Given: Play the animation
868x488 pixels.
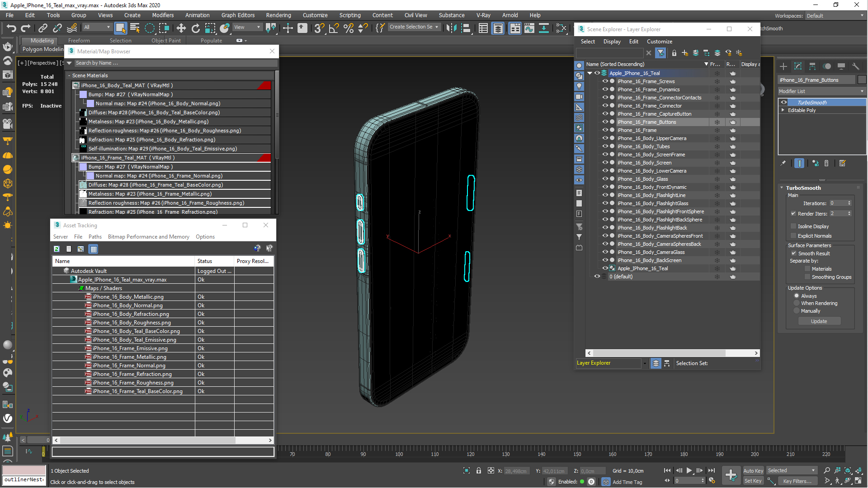Looking at the screenshot, I should click(689, 470).
